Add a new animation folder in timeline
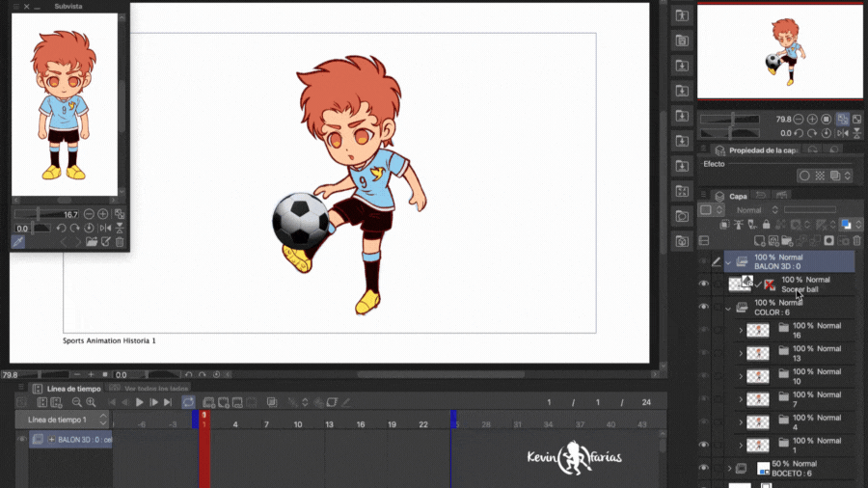 208,402
